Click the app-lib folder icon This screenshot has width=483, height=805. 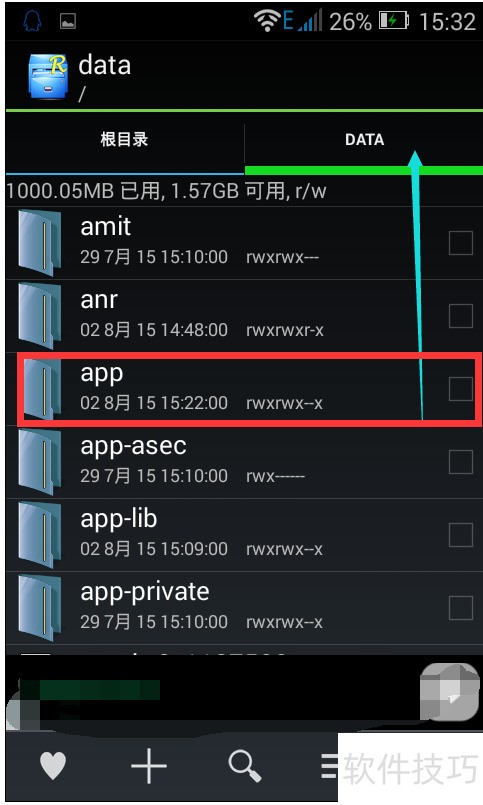pos(40,535)
